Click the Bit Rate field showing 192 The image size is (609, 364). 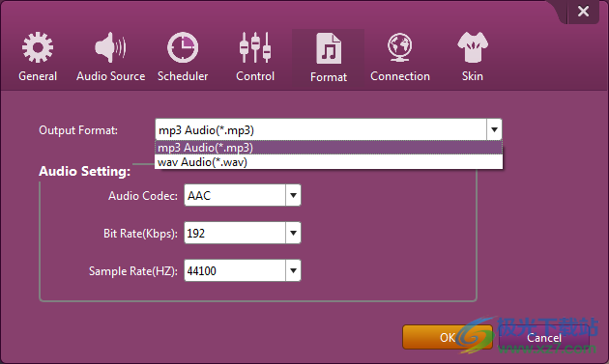[235, 233]
